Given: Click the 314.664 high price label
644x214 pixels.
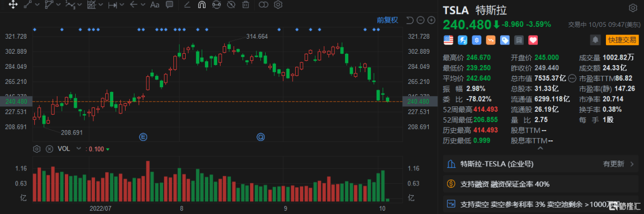Looking at the screenshot, I should click(x=257, y=37).
